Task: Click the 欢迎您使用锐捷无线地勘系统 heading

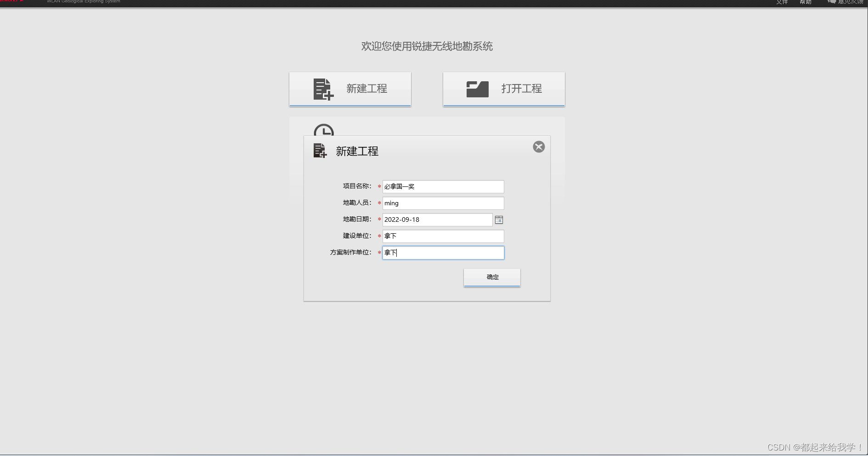Action: [427, 46]
